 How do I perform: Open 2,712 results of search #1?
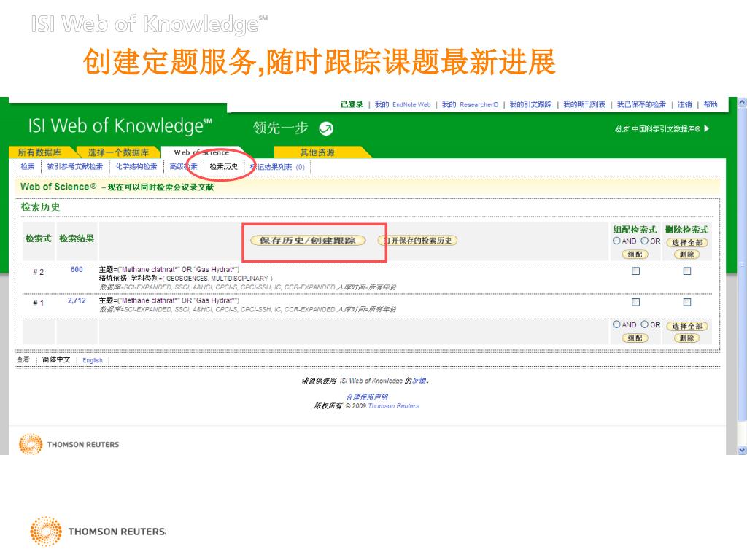77,300
